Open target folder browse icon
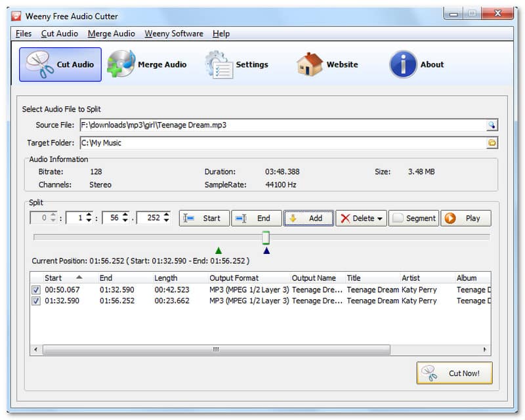The height and width of the screenshot is (420, 525). click(492, 142)
